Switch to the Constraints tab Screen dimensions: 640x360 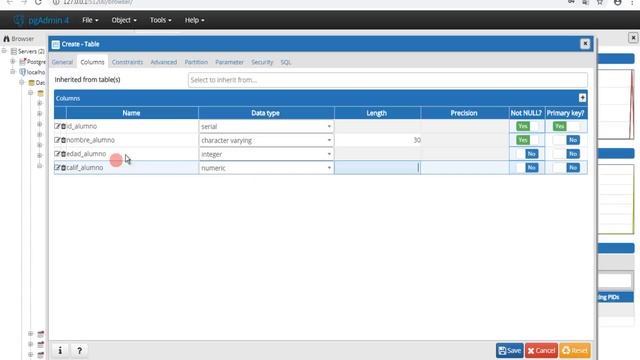point(127,62)
